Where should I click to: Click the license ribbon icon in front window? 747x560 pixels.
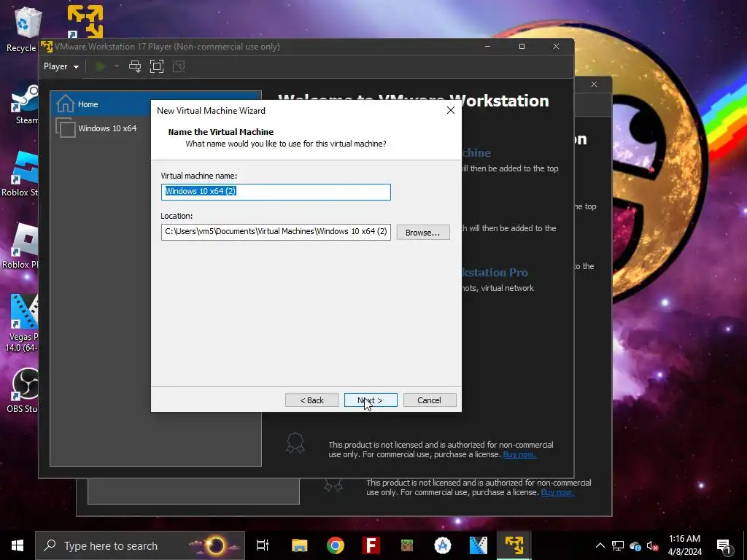click(295, 443)
